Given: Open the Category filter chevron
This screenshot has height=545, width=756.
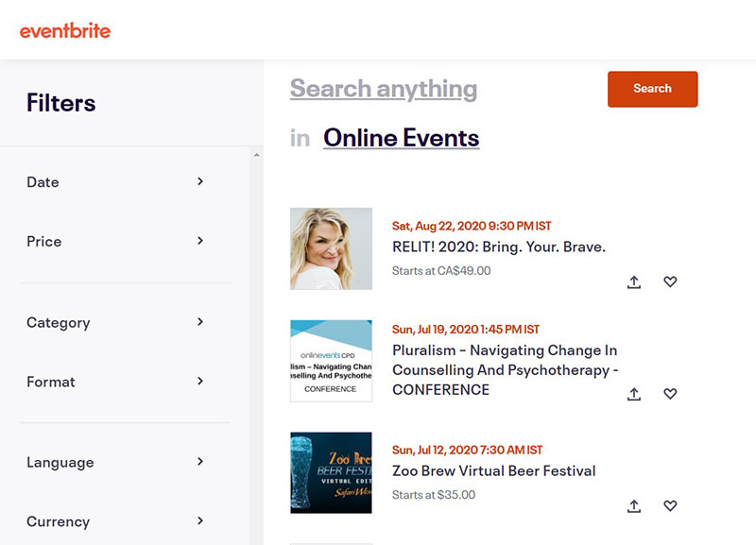Looking at the screenshot, I should (x=200, y=322).
